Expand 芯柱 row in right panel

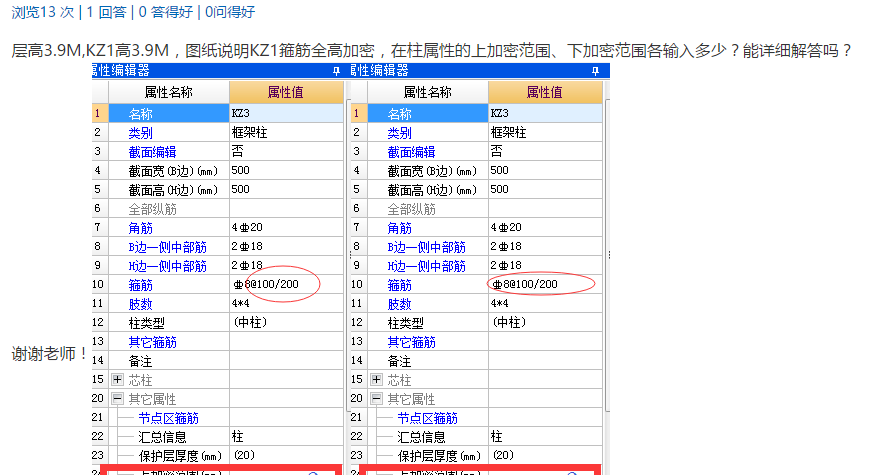376,379
